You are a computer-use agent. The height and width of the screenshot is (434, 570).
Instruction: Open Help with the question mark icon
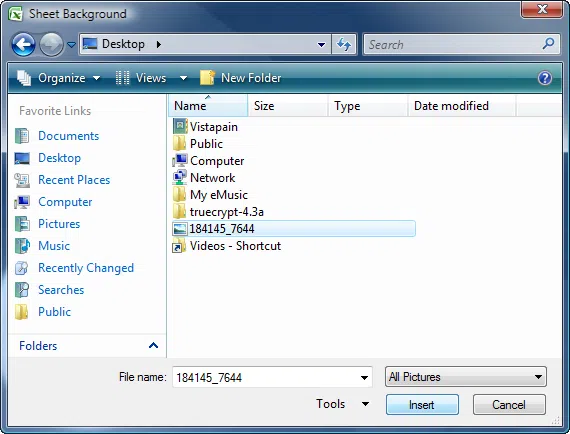point(545,78)
